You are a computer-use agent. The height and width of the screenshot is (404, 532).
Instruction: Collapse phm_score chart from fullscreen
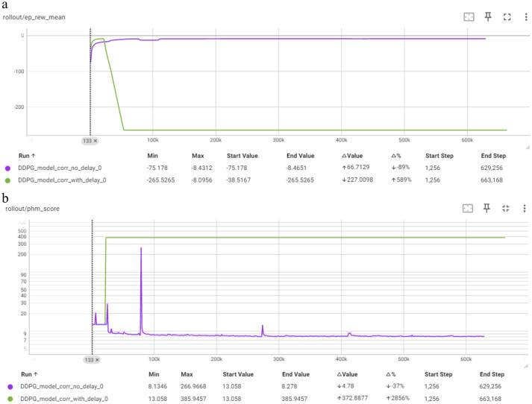(506, 209)
